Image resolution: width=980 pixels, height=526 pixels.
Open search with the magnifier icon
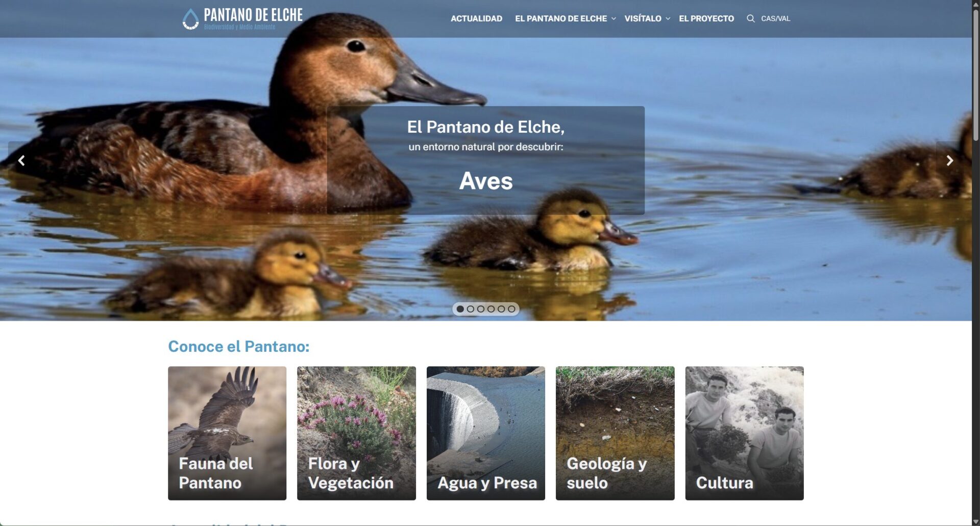(x=750, y=18)
